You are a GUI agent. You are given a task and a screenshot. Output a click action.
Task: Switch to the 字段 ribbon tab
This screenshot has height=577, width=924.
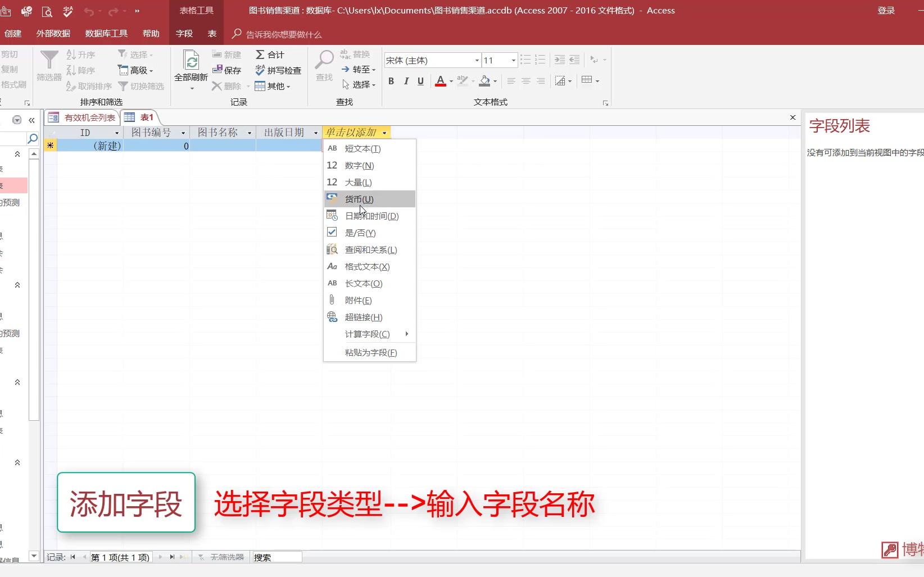(x=184, y=34)
